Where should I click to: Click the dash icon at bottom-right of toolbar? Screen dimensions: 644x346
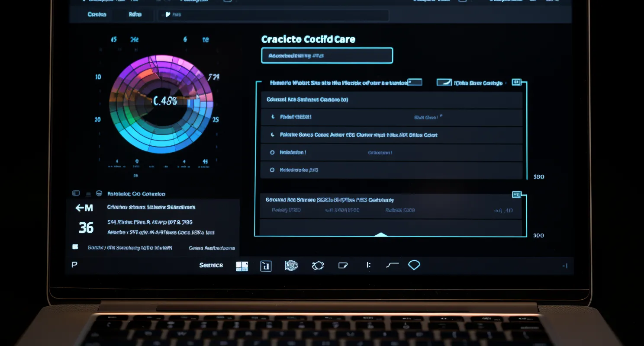(x=565, y=266)
